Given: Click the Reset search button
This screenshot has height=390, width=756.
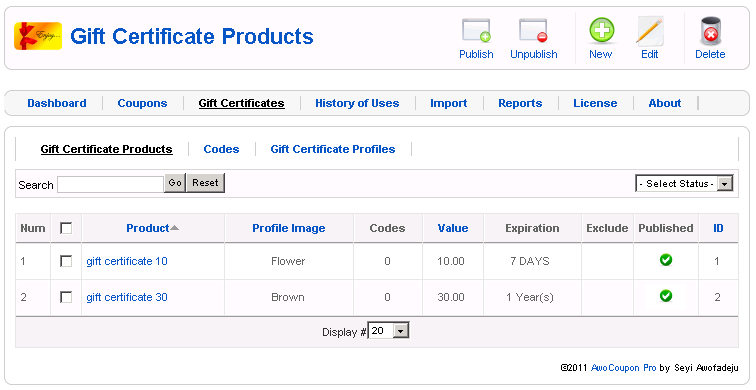Looking at the screenshot, I should point(205,183).
